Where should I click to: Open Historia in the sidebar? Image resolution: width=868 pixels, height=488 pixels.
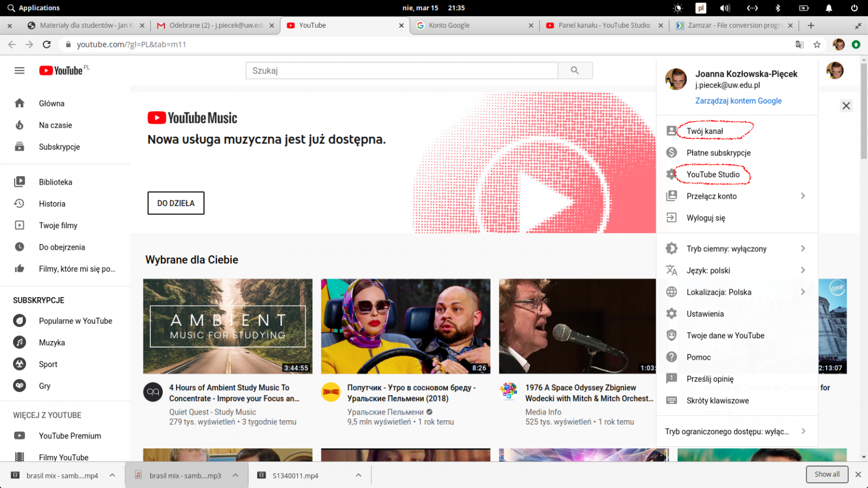point(66,203)
